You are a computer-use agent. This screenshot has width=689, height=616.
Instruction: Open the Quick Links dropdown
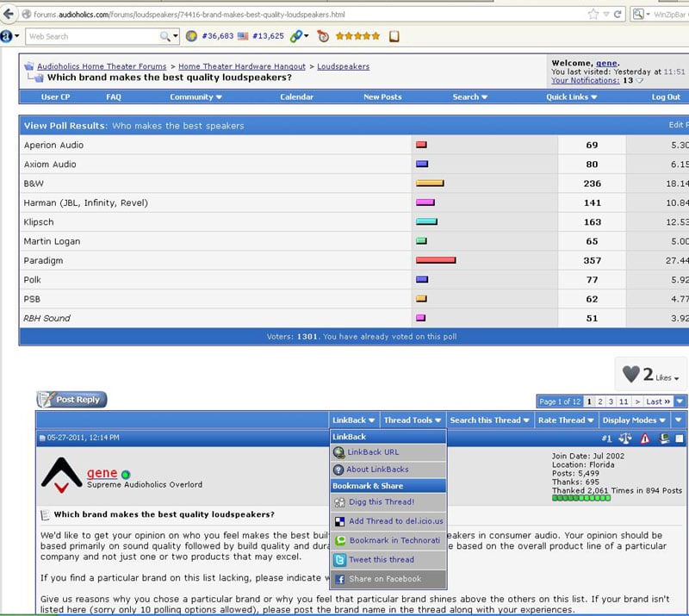[572, 97]
